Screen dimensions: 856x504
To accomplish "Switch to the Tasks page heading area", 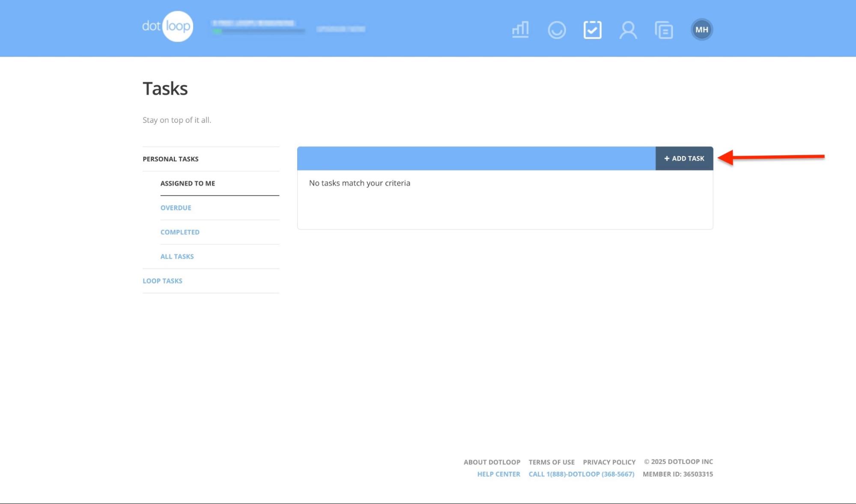I will [165, 89].
